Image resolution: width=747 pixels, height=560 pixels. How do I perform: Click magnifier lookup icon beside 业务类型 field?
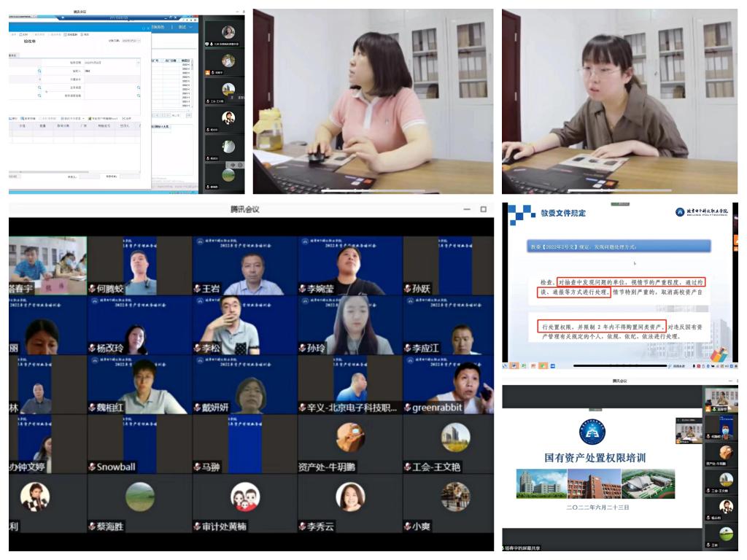[139, 87]
